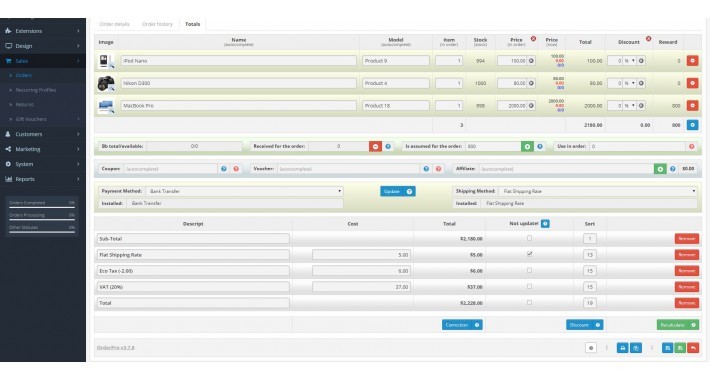Open discount type dropdown for MacBook Pro
This screenshot has width=710, height=380.
pos(630,106)
